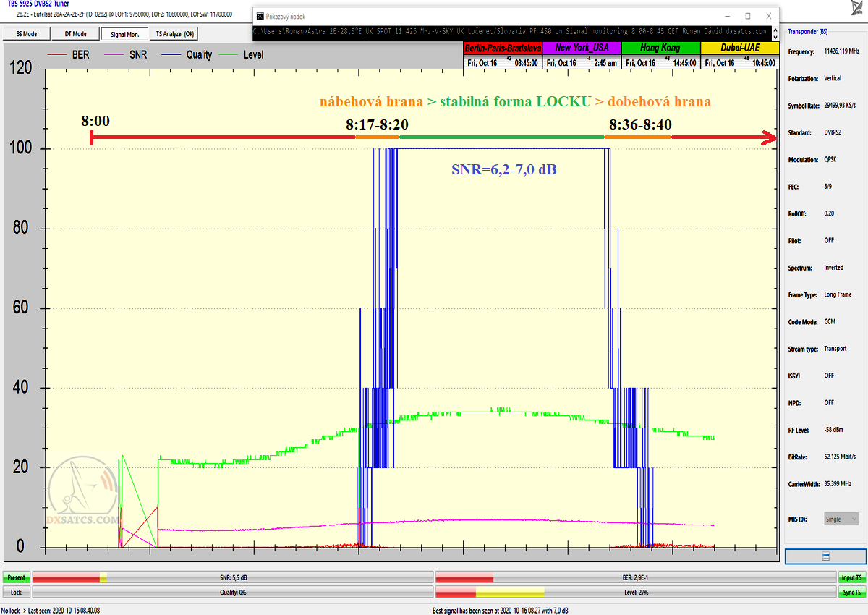Screen dimensions: 868x615
Task: Switch to BS Mode tab
Action: click(26, 34)
